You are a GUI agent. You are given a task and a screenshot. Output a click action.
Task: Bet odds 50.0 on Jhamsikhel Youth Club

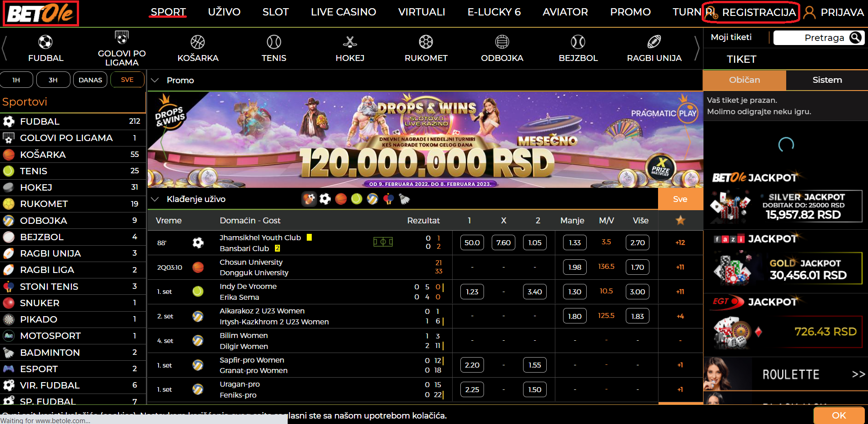[x=472, y=242]
